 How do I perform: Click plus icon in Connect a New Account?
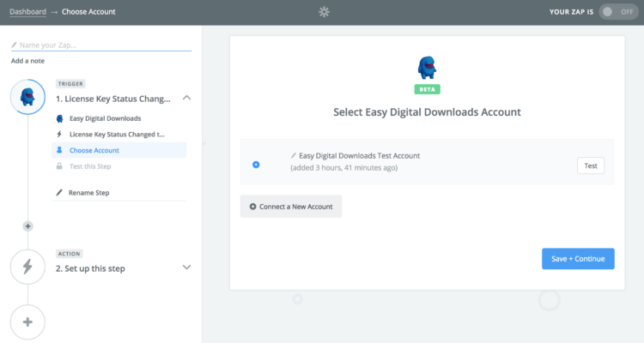click(x=253, y=207)
